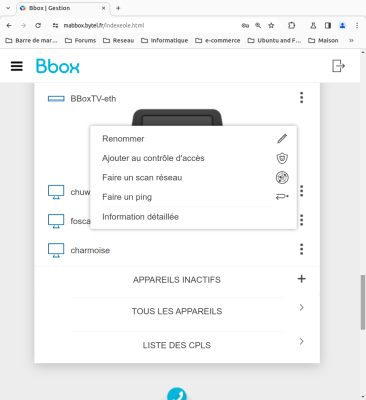Close the Bbox | Gestion tab
Image resolution: width=366 pixels, height=400 pixels.
(x=104, y=8)
